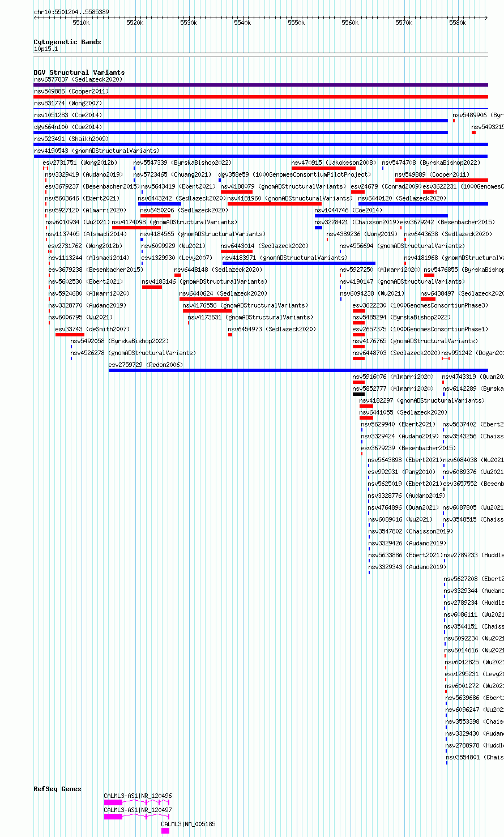
Task: Click the nsv831774 (Wong2007) label
Action: coord(68,103)
